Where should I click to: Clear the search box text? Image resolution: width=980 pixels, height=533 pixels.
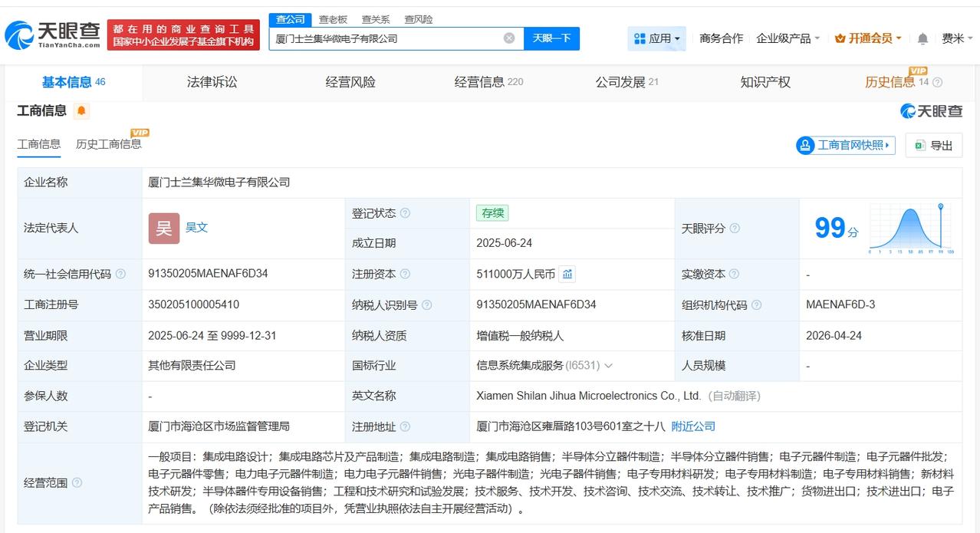click(509, 38)
